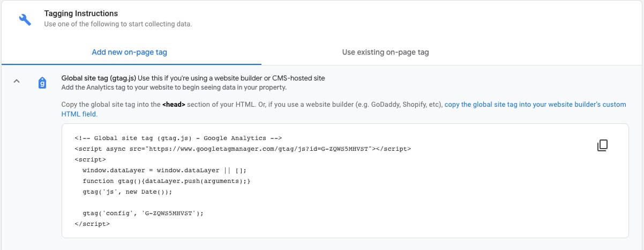Collapse the Global site tag section chevron

click(x=16, y=82)
